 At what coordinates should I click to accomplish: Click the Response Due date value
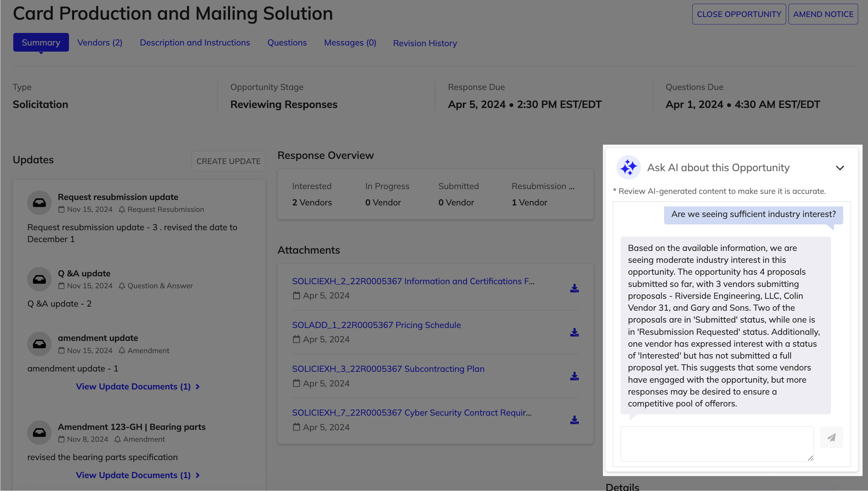525,104
